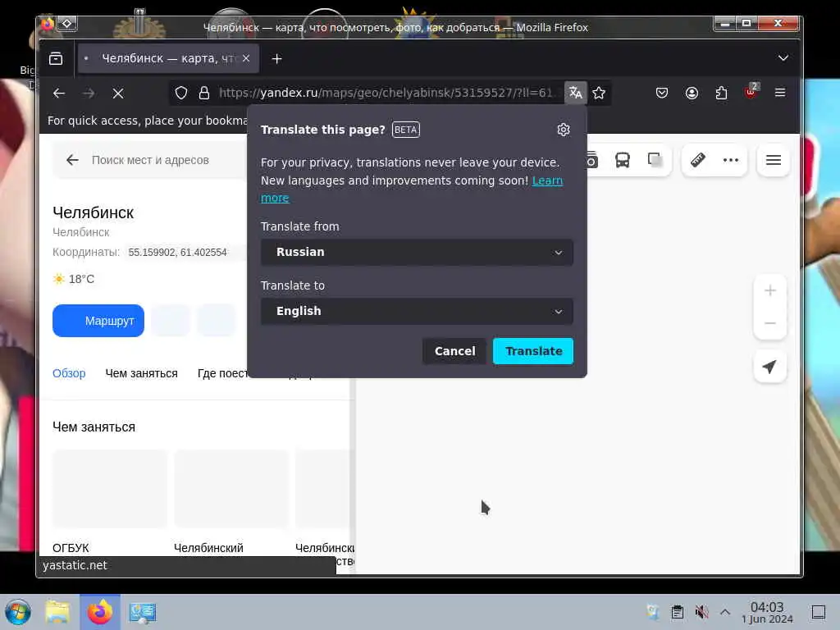Click the clock showing 04:03

tap(767, 612)
